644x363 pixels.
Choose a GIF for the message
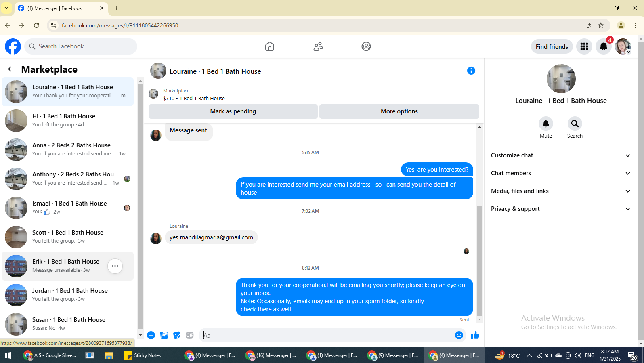tap(190, 335)
